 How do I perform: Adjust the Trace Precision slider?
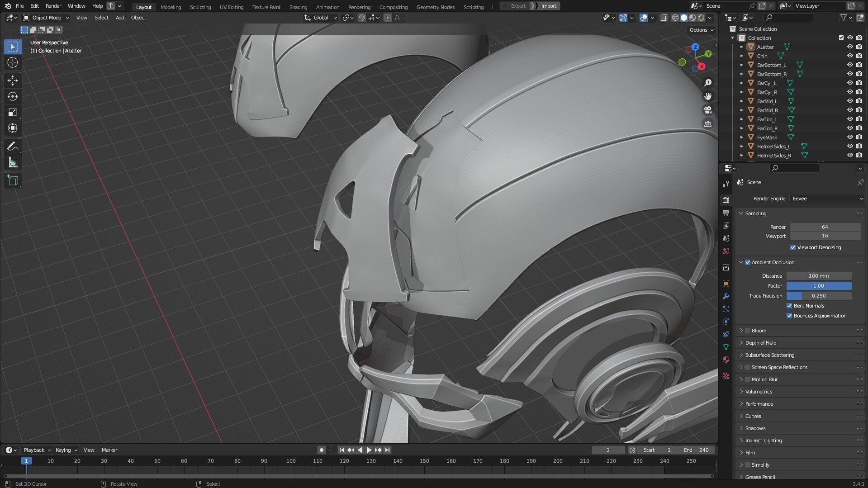pos(819,296)
